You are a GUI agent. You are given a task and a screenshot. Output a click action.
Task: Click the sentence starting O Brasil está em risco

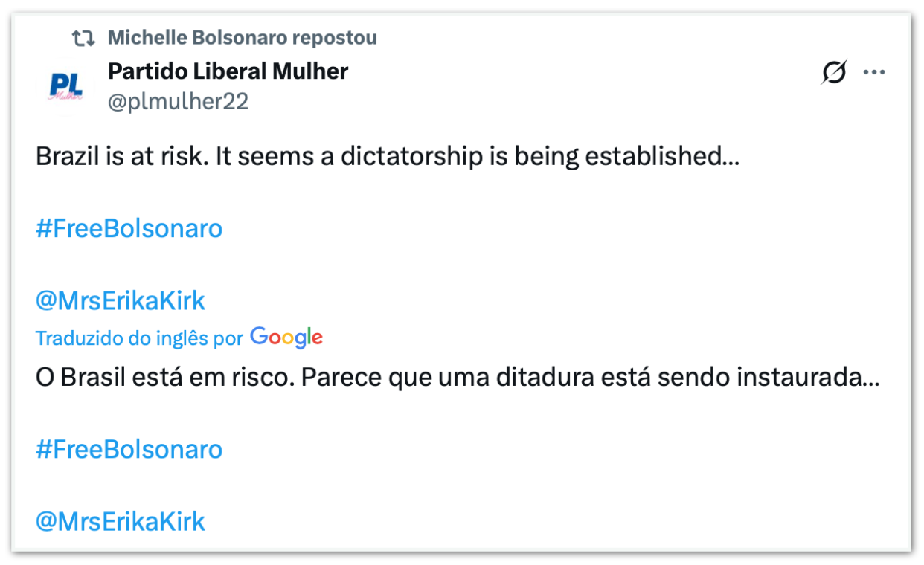click(457, 378)
